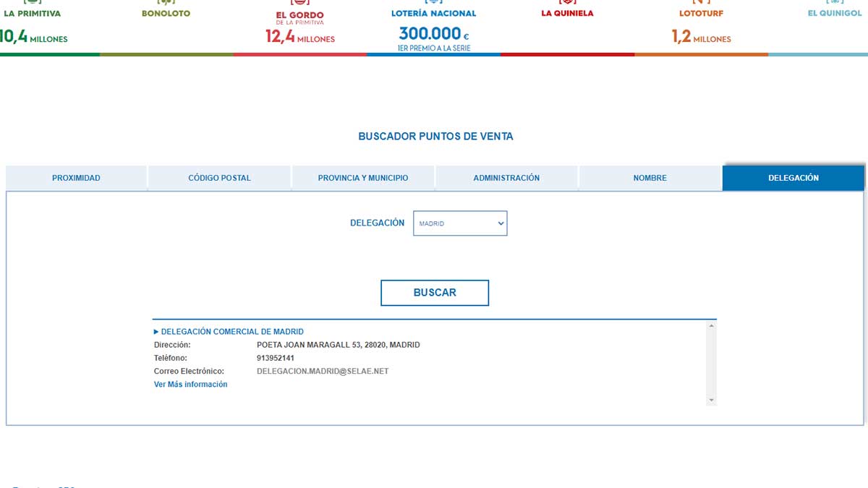Open the Administración search tab
This screenshot has height=488, width=868.
click(x=506, y=178)
